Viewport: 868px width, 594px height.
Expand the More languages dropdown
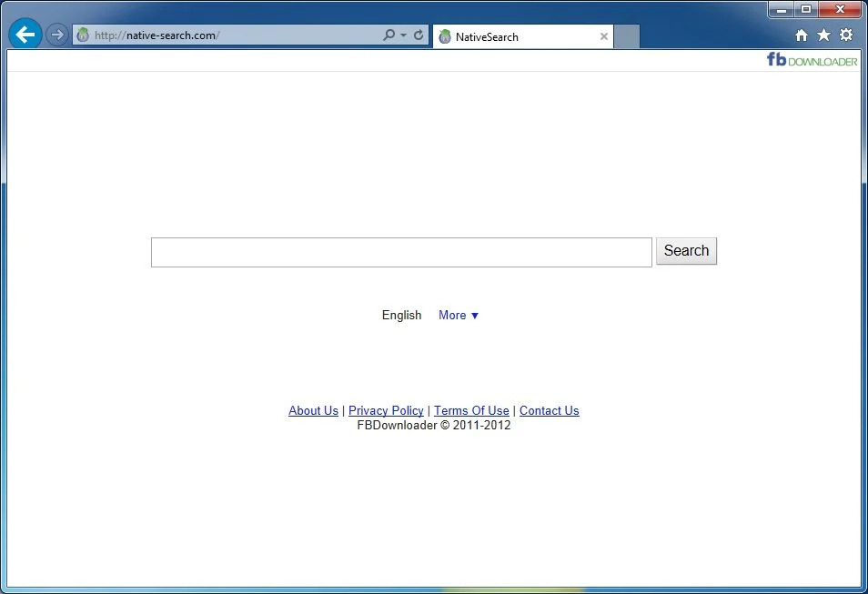coord(459,315)
